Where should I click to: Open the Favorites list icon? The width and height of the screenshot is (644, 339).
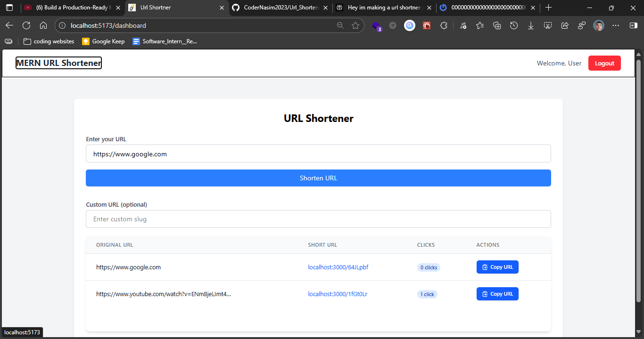coord(480,25)
